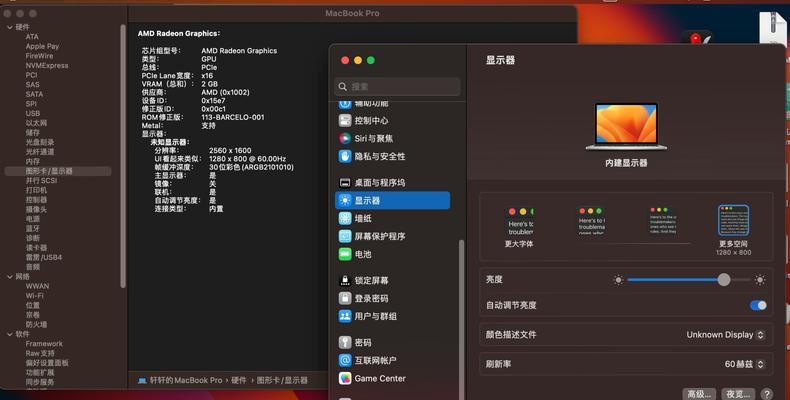Viewport: 790px width, 400px height.
Task: Select Framework in software tree
Action: tap(44, 344)
